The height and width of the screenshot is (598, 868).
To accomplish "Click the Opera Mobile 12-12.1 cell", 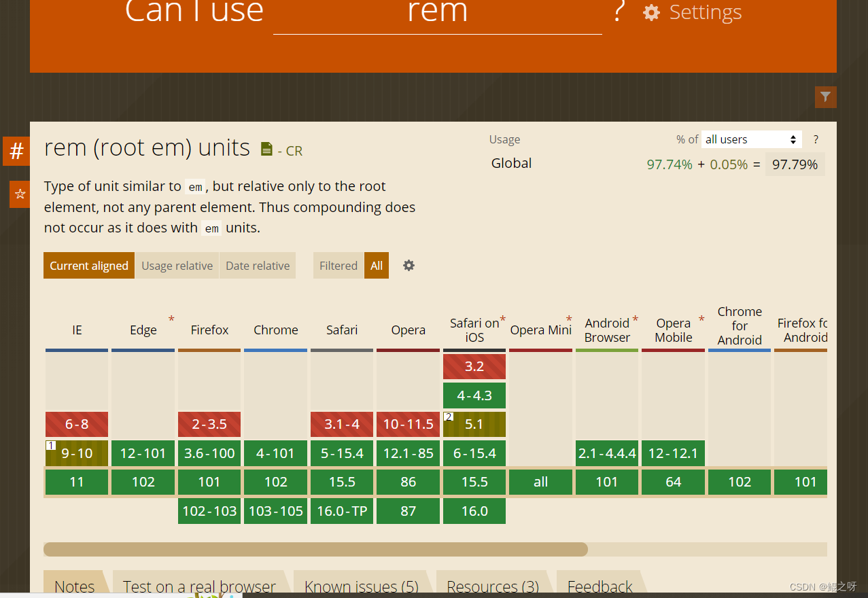I will (674, 453).
